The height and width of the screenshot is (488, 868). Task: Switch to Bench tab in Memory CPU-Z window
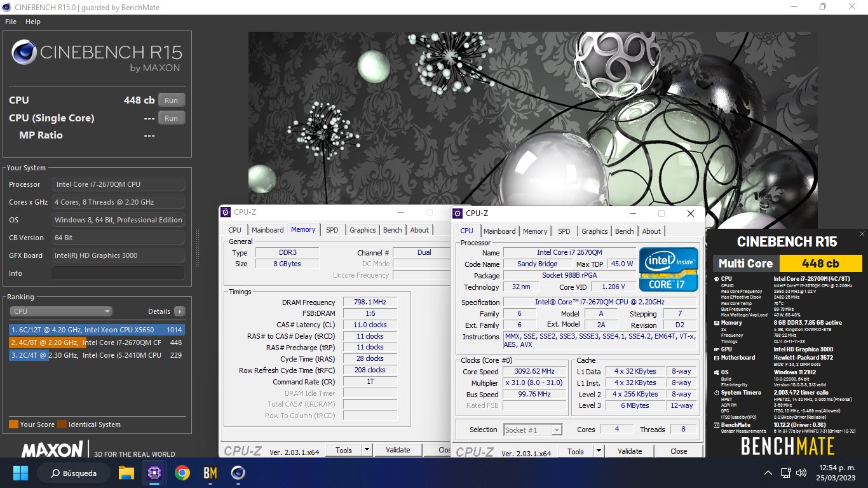pos(393,230)
